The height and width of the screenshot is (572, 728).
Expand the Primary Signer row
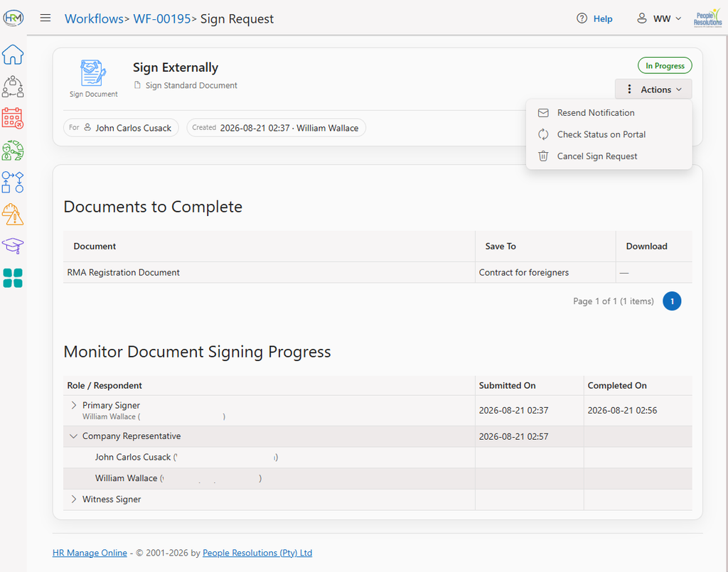tap(73, 405)
